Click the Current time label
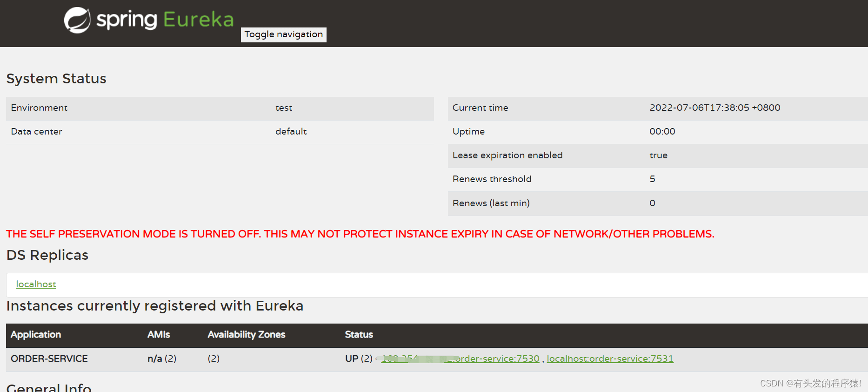 coord(480,108)
